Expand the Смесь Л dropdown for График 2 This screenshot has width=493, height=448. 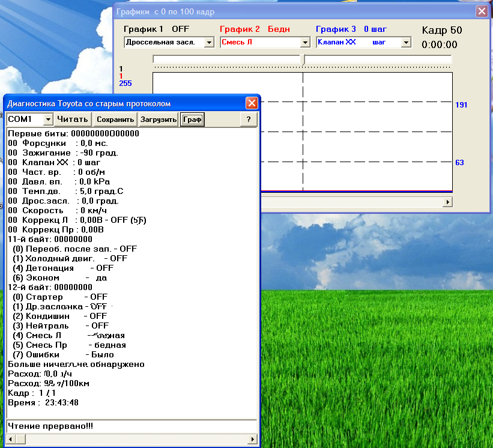pyautogui.click(x=305, y=42)
